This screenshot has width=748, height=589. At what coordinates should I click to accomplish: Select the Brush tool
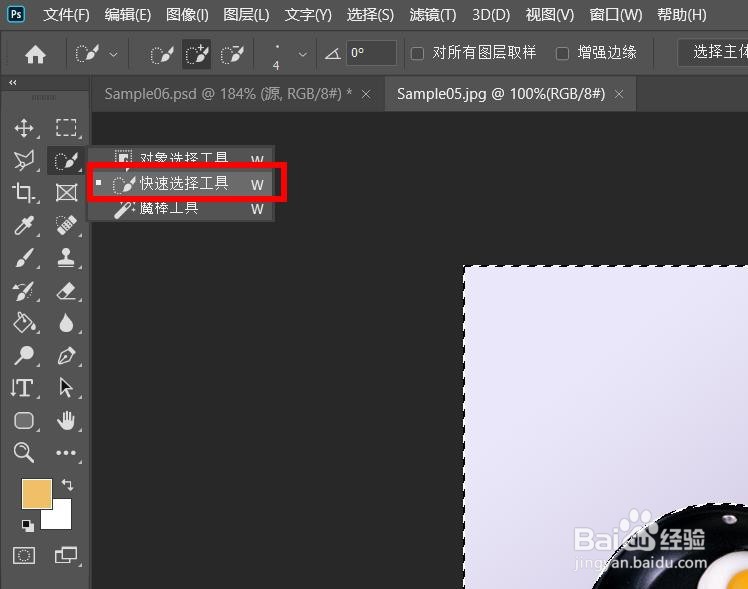tap(24, 258)
